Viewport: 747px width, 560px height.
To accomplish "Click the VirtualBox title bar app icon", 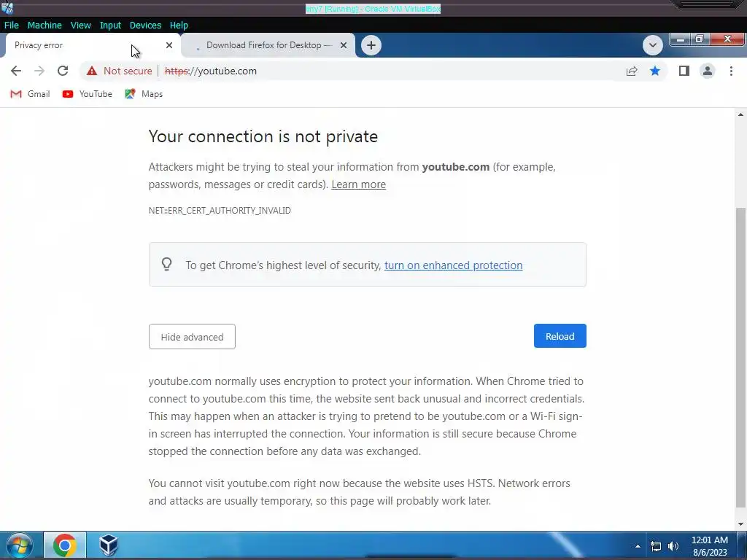I will coord(7,8).
